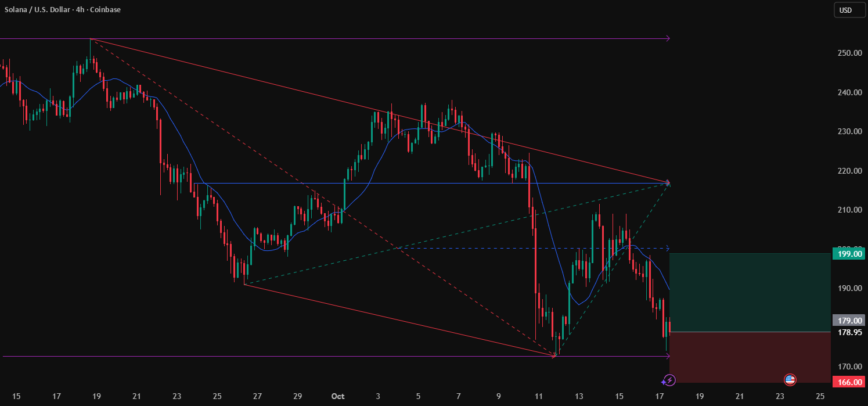Select the red 166.00 stop-loss price label
Image resolution: width=868 pixels, height=406 pixels.
pyautogui.click(x=848, y=382)
